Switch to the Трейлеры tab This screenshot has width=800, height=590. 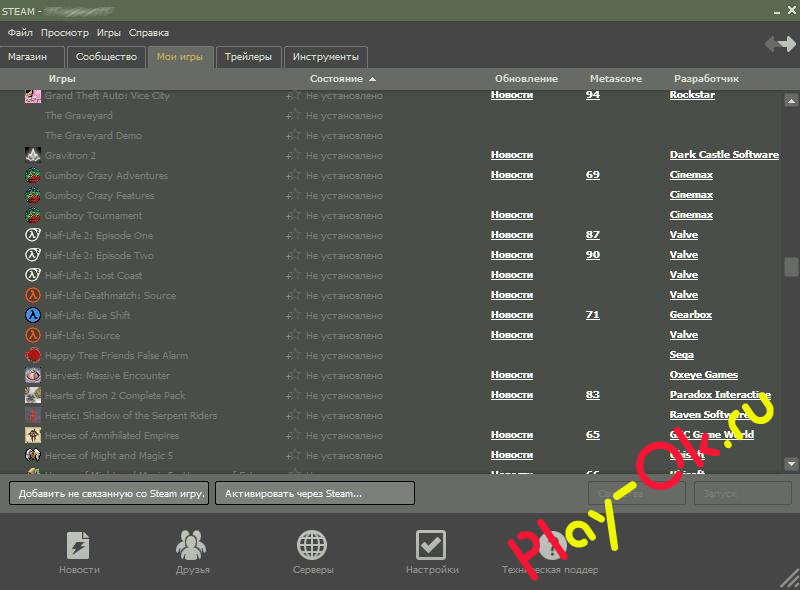tap(248, 57)
